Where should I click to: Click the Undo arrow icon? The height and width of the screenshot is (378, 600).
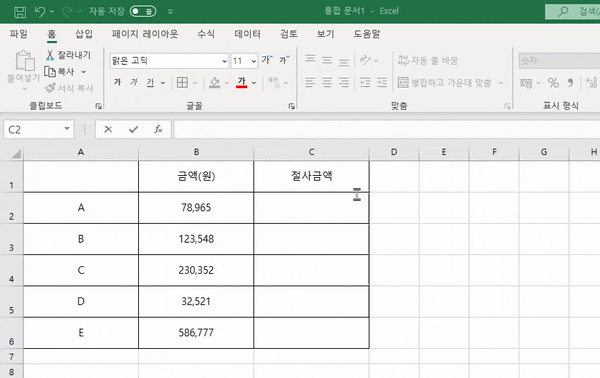(40, 11)
